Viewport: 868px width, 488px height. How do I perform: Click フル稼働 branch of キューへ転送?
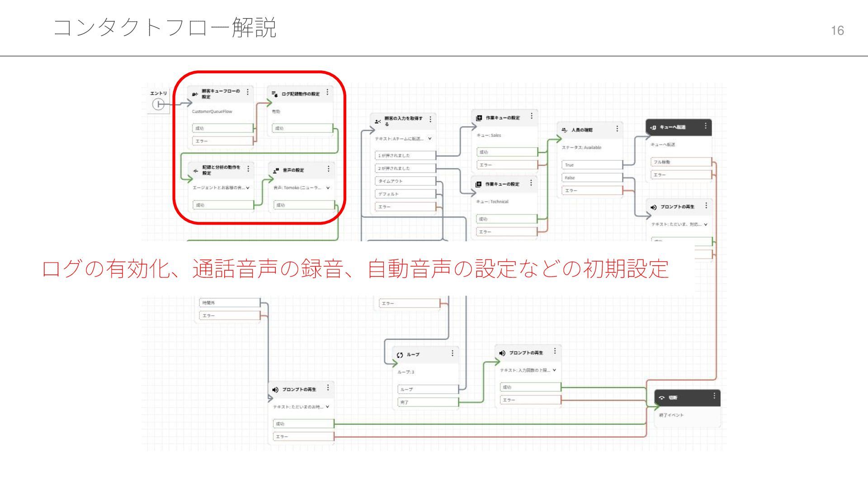(681, 162)
